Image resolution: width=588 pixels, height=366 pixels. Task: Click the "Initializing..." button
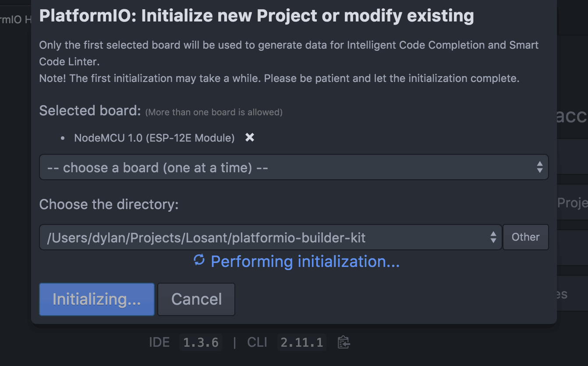coord(96,299)
